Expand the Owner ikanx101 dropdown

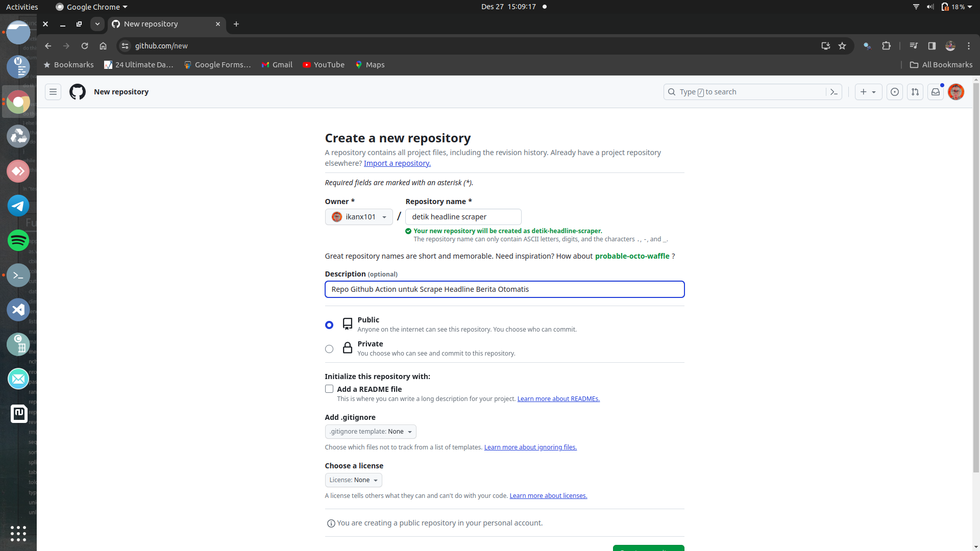359,217
